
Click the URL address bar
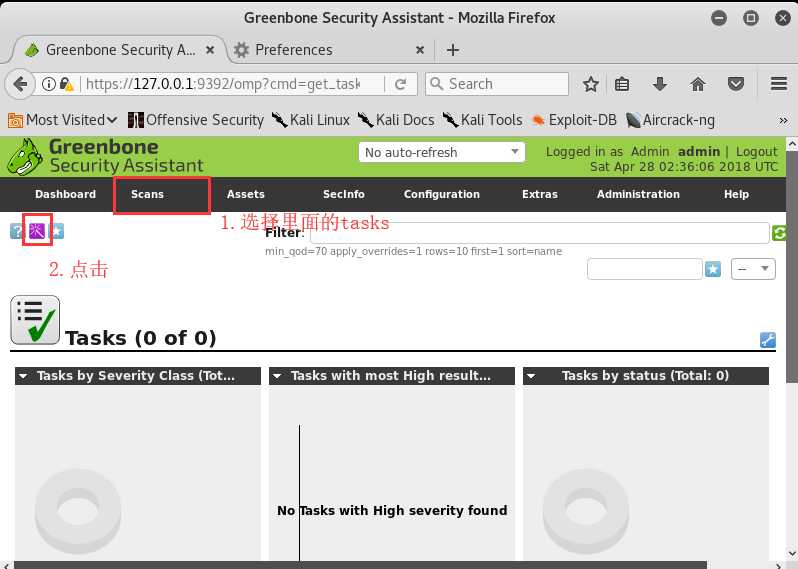click(x=222, y=84)
